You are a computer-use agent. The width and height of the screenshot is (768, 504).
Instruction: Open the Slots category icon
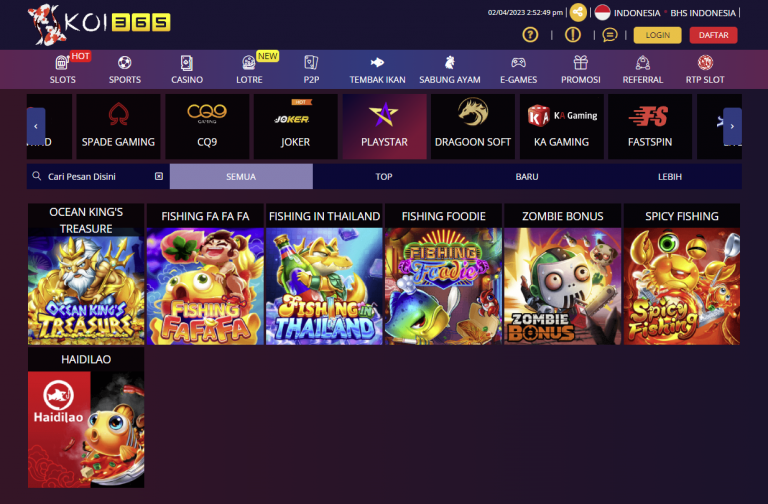tap(62, 63)
